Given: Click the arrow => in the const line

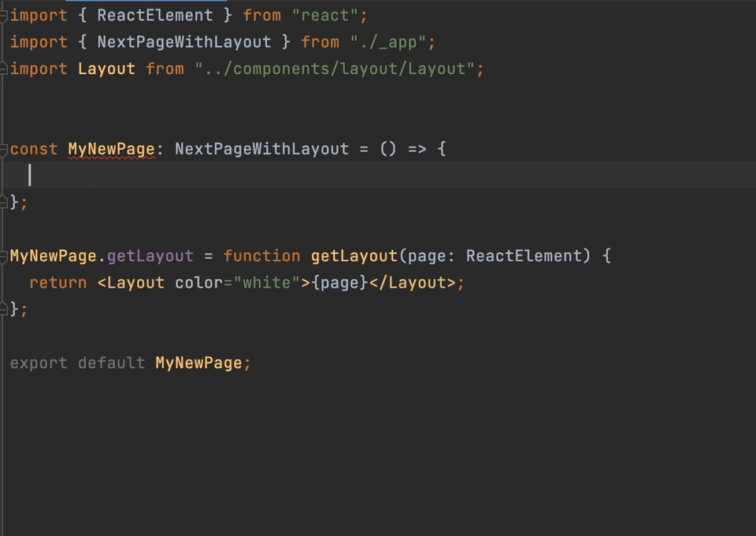Looking at the screenshot, I should click(x=417, y=149).
